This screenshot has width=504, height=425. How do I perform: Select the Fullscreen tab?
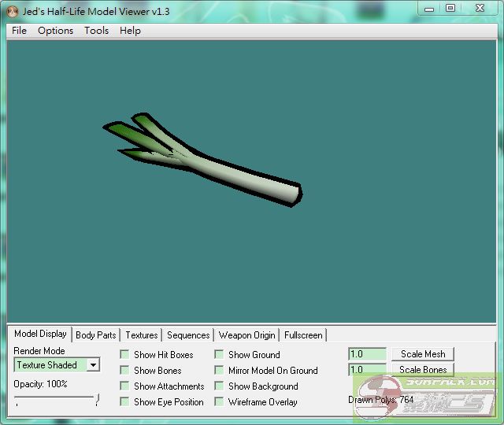coord(303,335)
